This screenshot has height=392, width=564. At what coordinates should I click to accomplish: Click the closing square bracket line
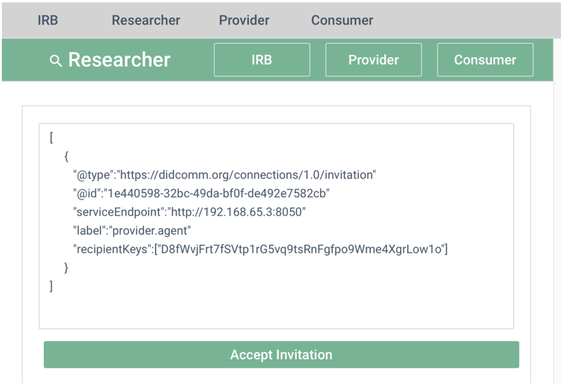tap(51, 286)
